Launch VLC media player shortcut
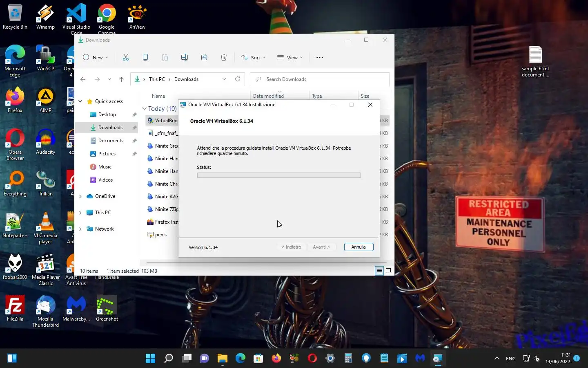Screen dimensions: 588x368 (45, 228)
